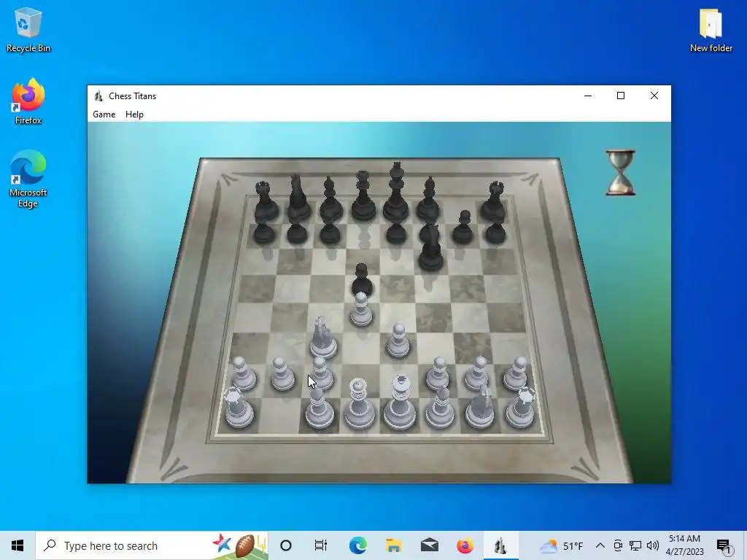Focus the taskbar search box
747x560 pixels.
152,545
